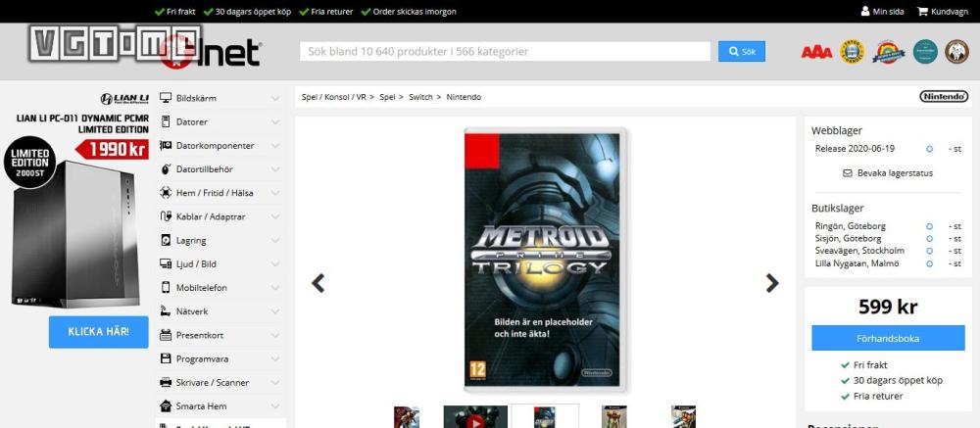Go to Nintendo breadcrumb link

pyautogui.click(x=464, y=97)
